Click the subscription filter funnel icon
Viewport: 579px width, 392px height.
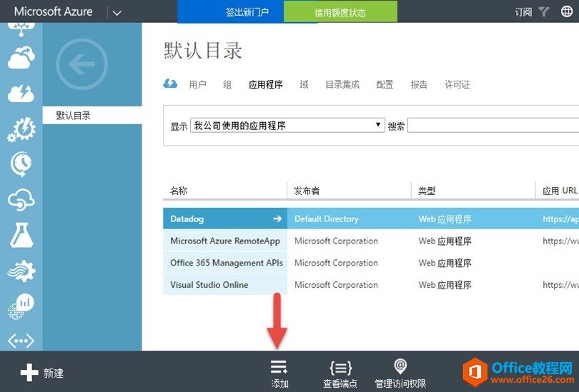pos(543,12)
